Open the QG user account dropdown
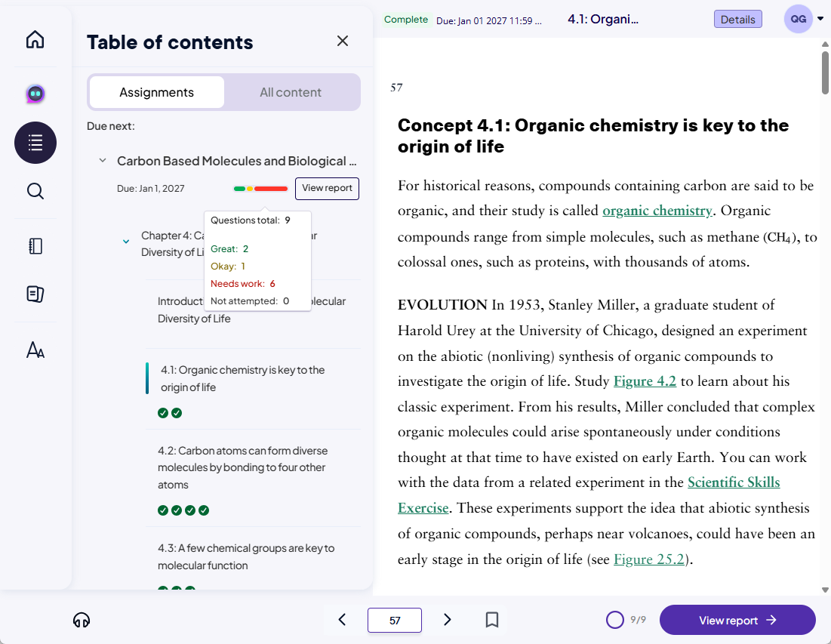This screenshot has width=831, height=644. pos(803,19)
